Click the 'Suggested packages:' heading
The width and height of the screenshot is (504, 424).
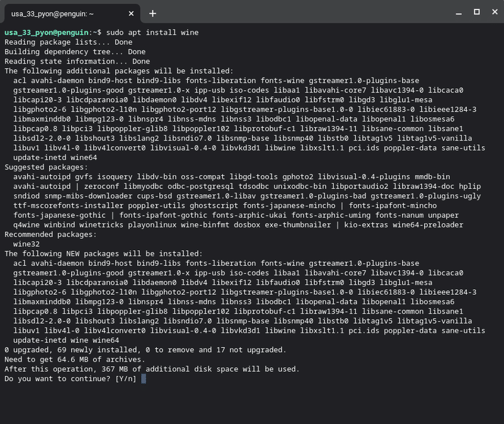46,167
